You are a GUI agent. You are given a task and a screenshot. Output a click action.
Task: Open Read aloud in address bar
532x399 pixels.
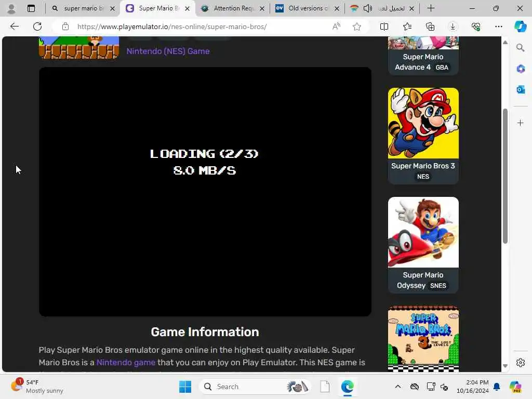point(336,26)
